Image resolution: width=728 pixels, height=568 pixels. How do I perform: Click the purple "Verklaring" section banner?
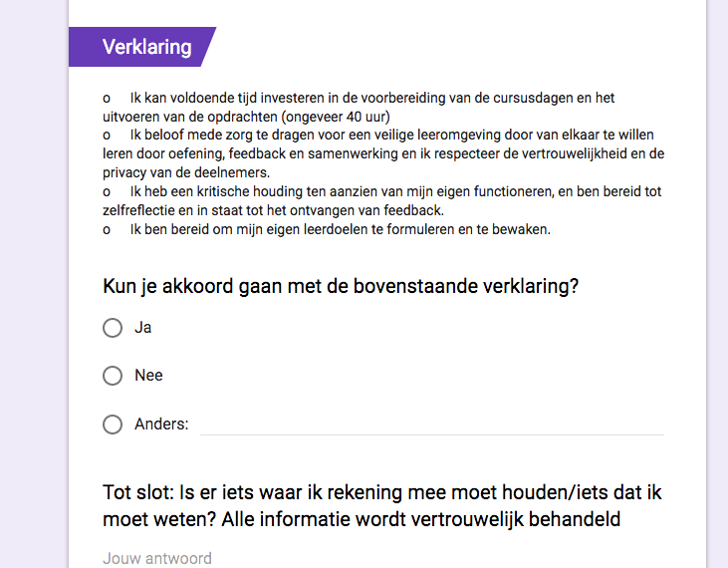click(x=142, y=47)
